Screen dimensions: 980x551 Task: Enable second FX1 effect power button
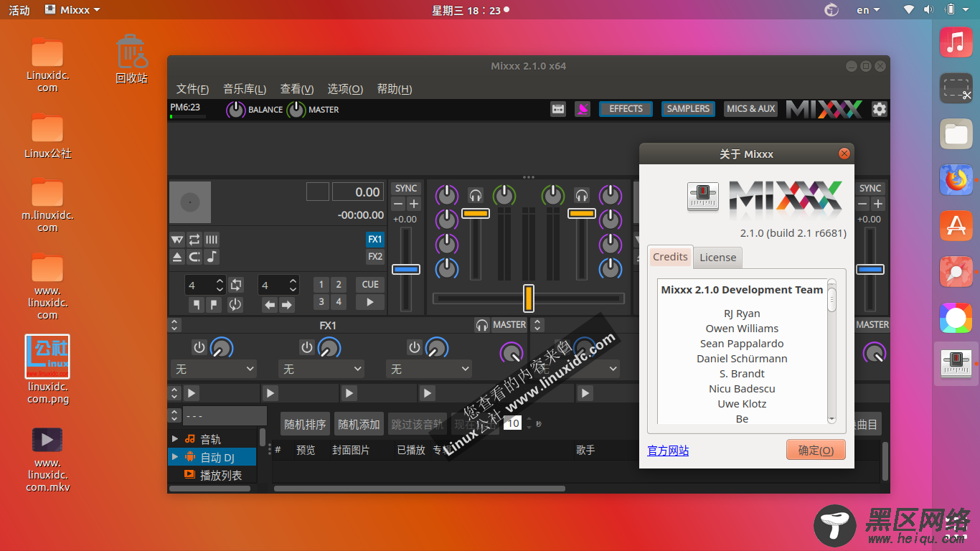click(x=307, y=348)
